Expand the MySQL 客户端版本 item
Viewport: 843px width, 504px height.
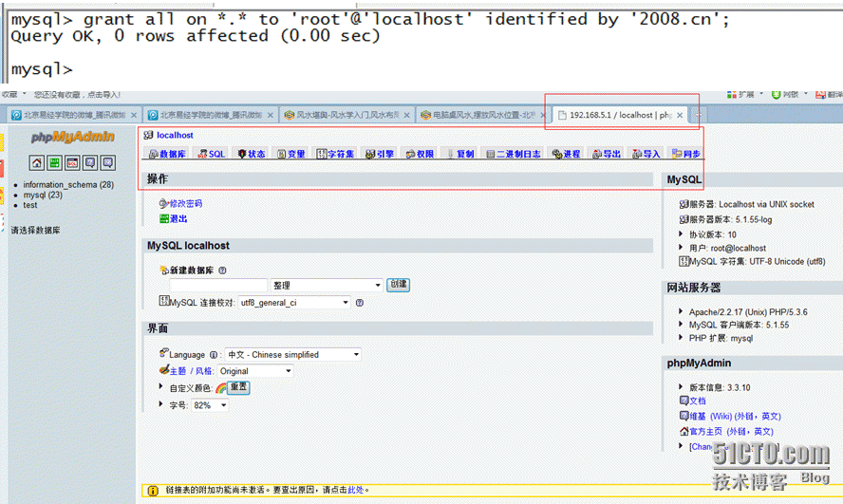681,324
